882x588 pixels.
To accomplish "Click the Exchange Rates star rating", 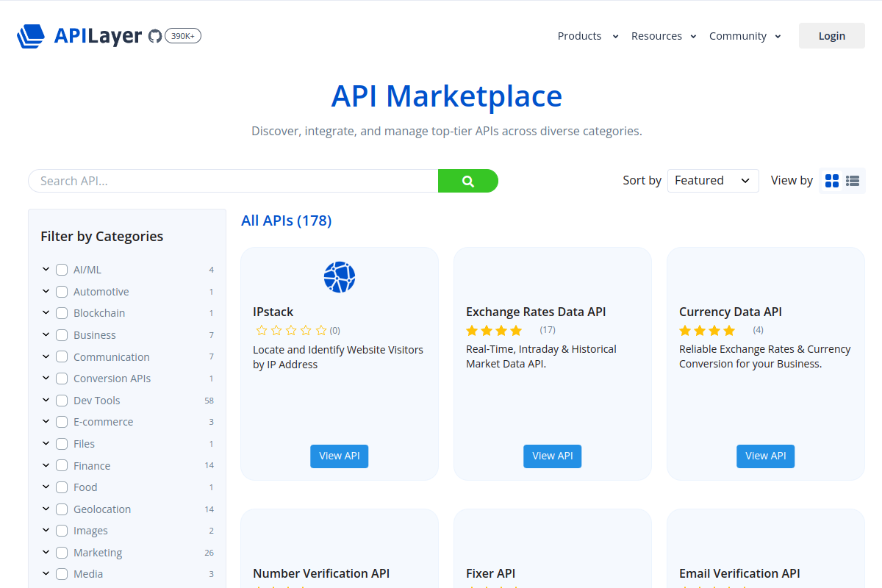I will tap(494, 330).
